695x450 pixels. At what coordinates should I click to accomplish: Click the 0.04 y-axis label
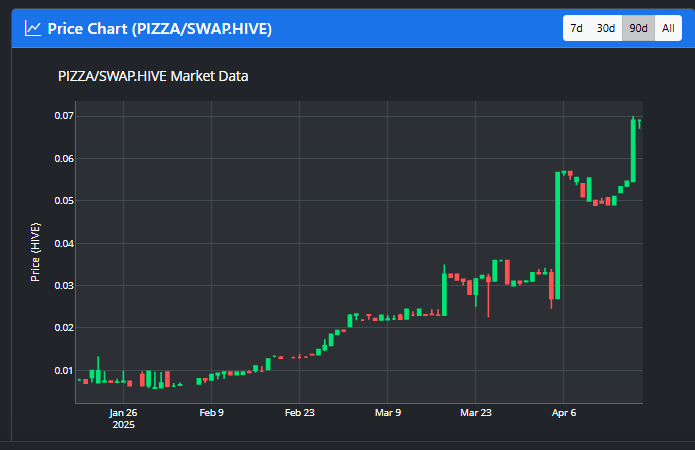[64, 243]
